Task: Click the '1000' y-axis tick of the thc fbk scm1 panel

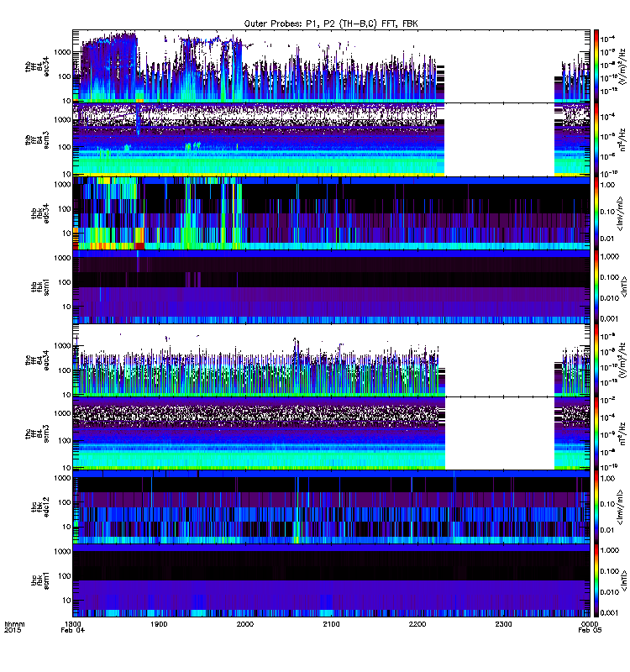Action: pyautogui.click(x=62, y=551)
